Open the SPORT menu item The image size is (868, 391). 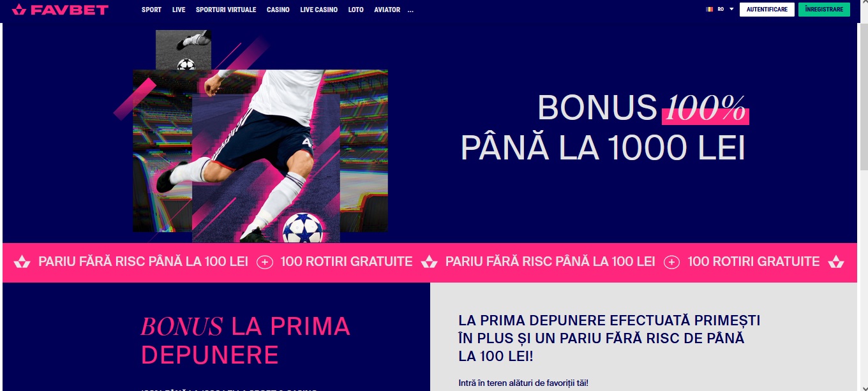pyautogui.click(x=151, y=10)
